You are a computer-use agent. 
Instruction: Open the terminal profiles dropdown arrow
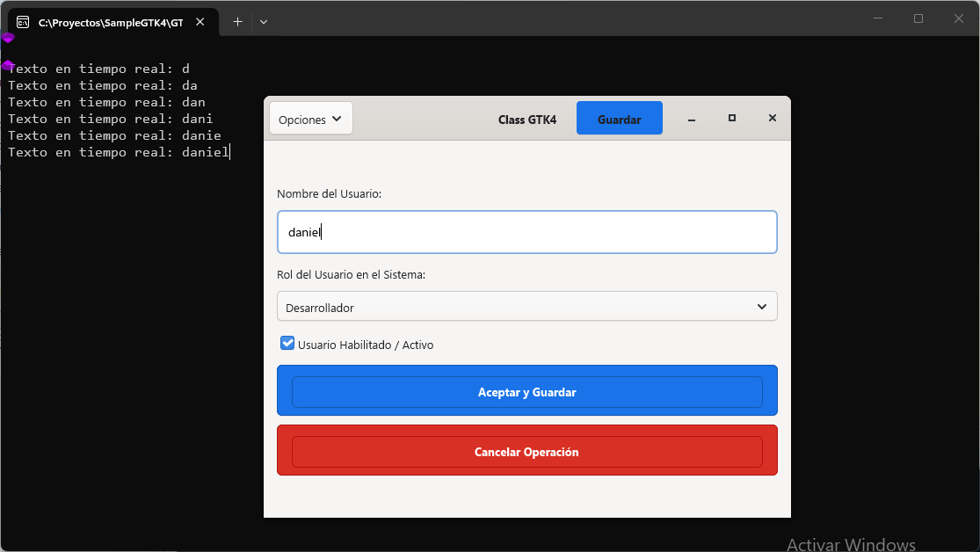pyautogui.click(x=264, y=22)
